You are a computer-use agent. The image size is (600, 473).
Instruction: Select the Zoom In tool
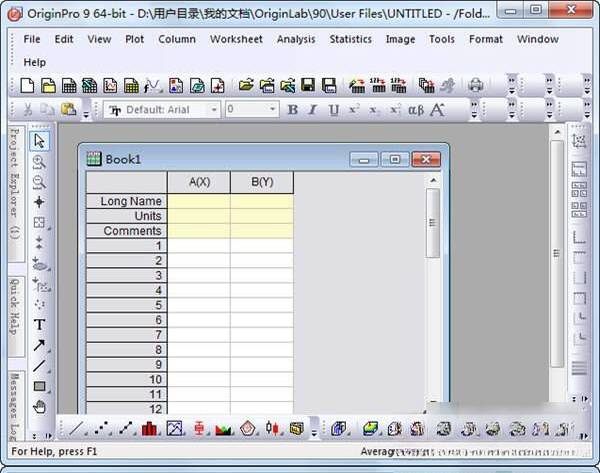pyautogui.click(x=39, y=162)
